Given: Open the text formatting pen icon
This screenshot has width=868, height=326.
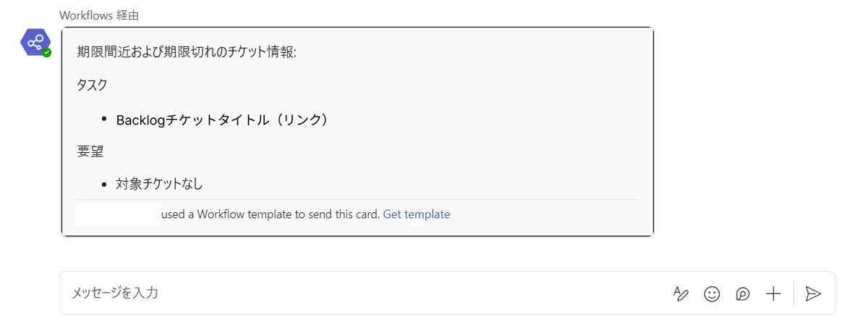Looking at the screenshot, I should pyautogui.click(x=681, y=293).
